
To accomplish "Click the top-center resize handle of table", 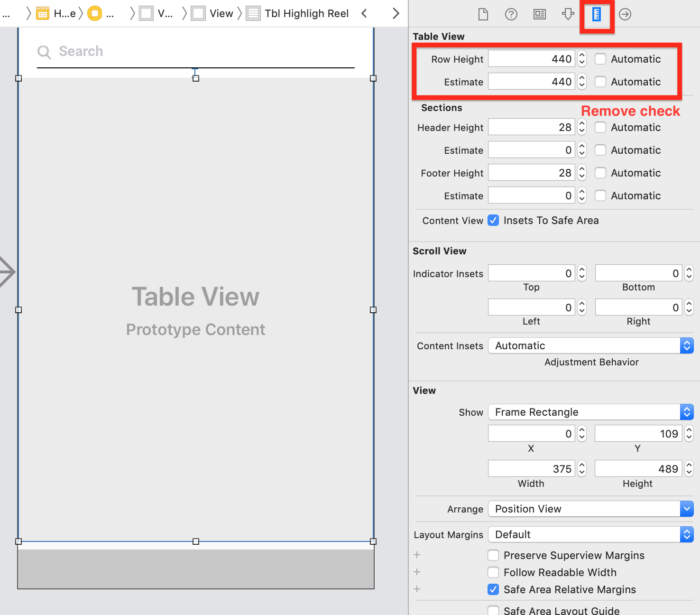I will point(196,78).
